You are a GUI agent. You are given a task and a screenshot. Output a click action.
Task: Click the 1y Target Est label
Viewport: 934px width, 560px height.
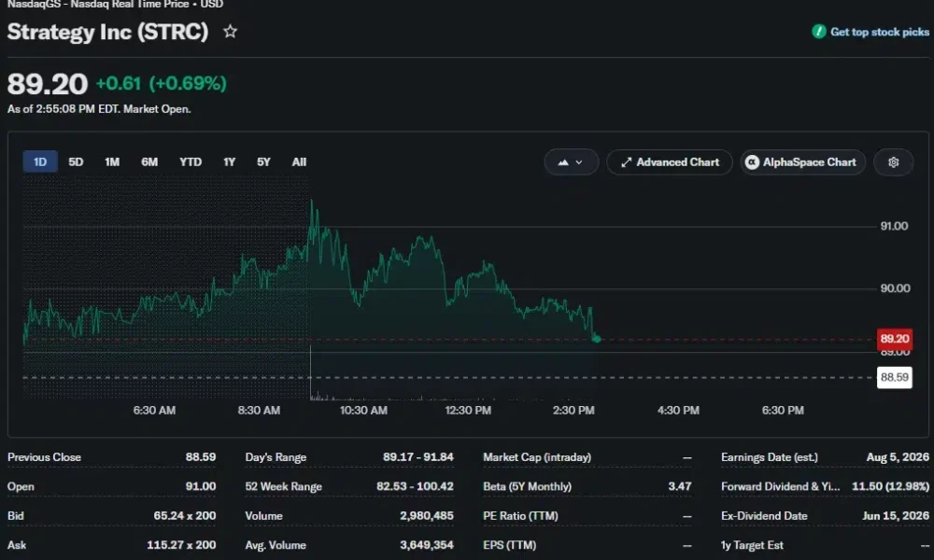(x=752, y=544)
